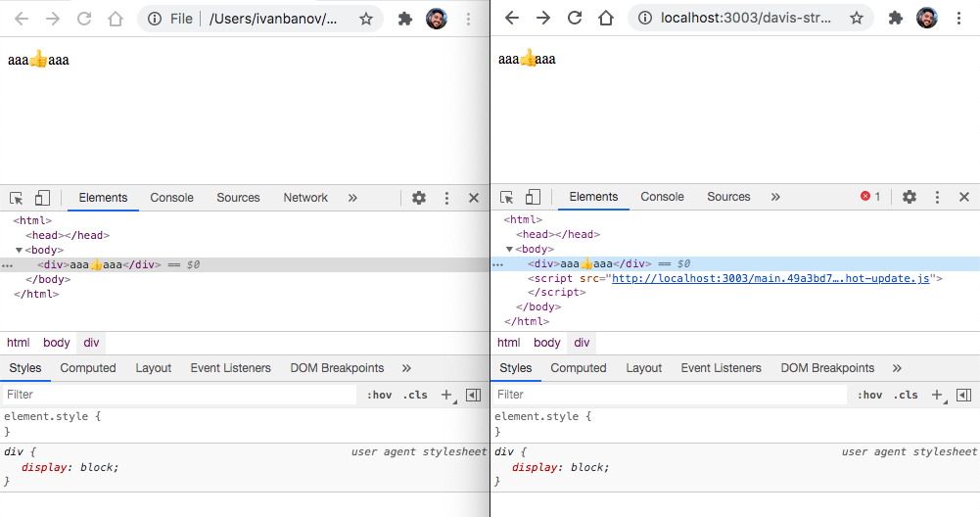Click the back arrow in the left browser

click(x=22, y=19)
